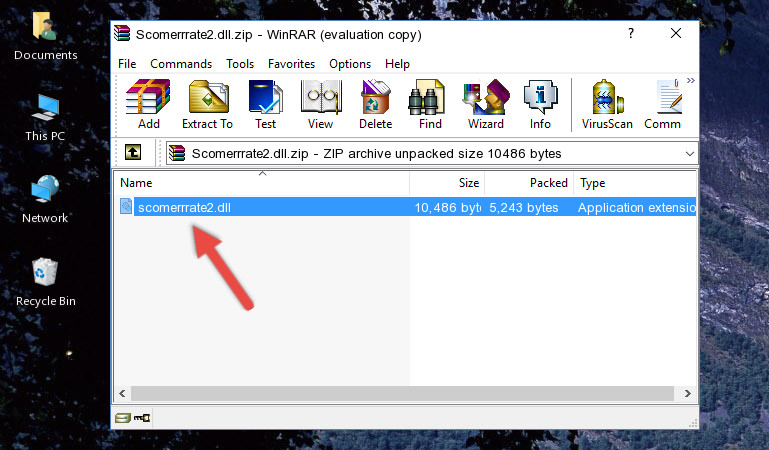Open the Favorites menu

291,64
